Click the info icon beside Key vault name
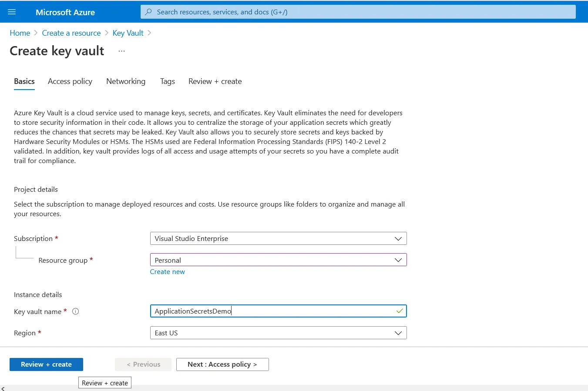 75,311
